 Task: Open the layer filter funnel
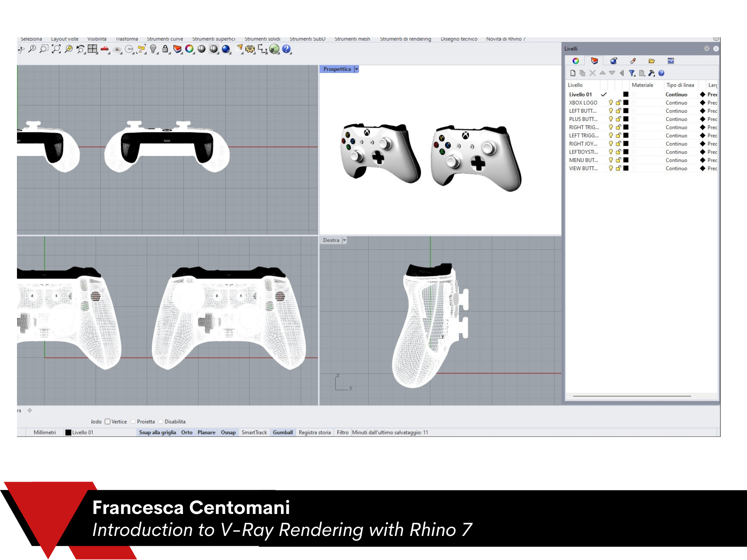tap(632, 73)
